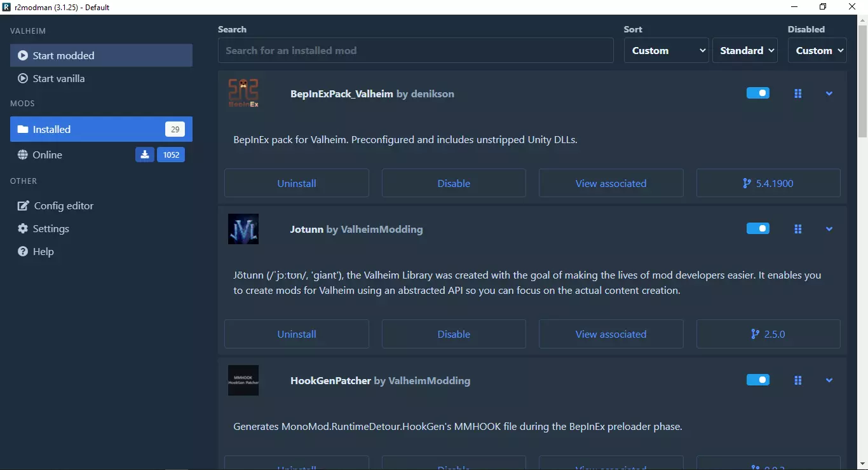Start the game vanilla
Image resolution: width=868 pixels, height=470 pixels.
(x=101, y=78)
